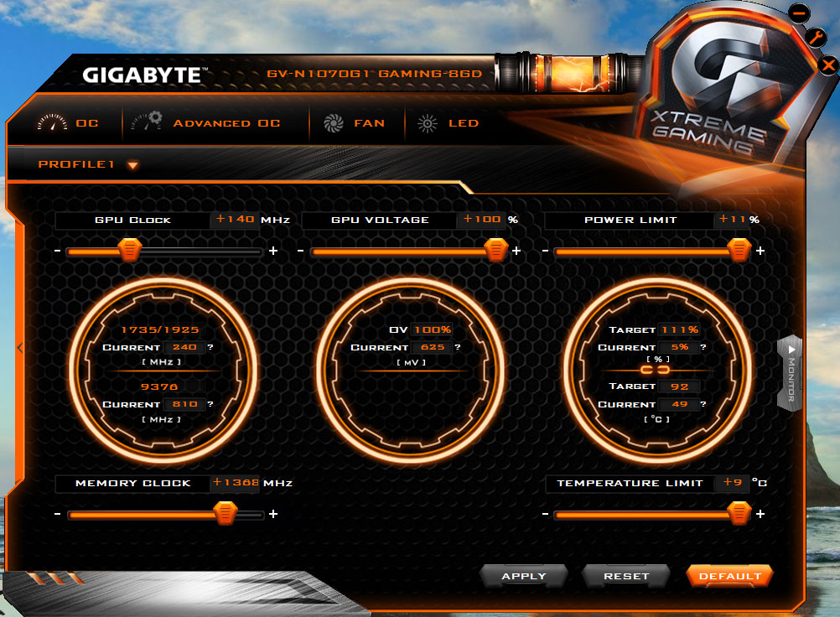Close the utility with the X icon

click(829, 65)
